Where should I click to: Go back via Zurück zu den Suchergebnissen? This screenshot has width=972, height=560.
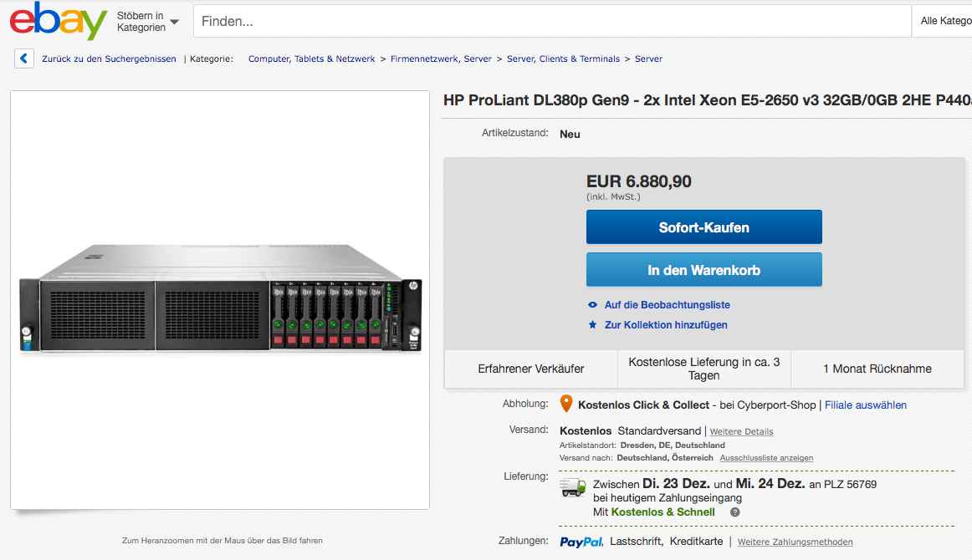tap(109, 59)
